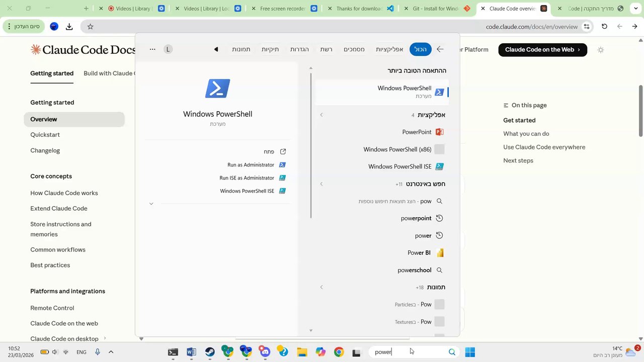Select the 'הכול' filter tab
Viewport: 644px width, 362px height.
(420, 49)
